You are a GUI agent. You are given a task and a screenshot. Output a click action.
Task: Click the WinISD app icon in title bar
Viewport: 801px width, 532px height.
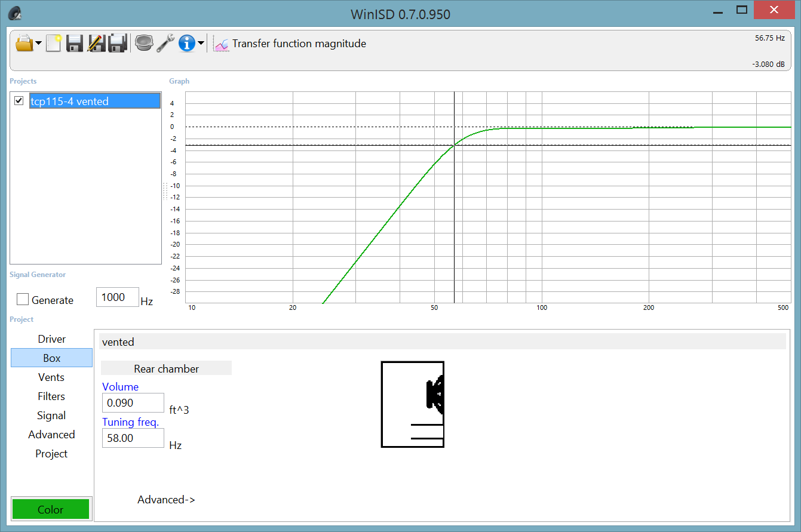[14, 13]
